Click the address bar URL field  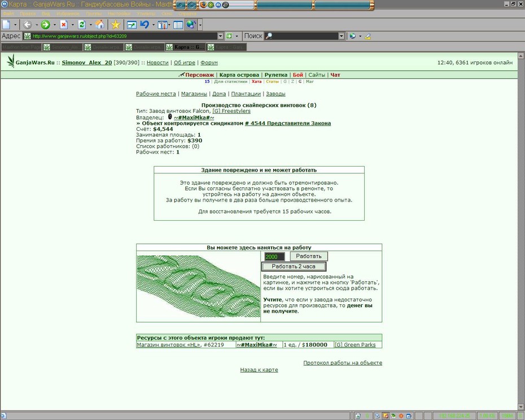coord(124,36)
